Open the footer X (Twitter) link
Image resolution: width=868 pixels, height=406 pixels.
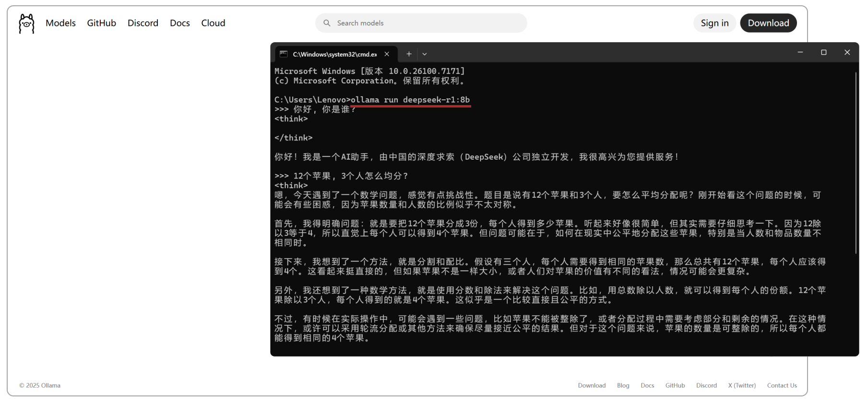(x=742, y=385)
